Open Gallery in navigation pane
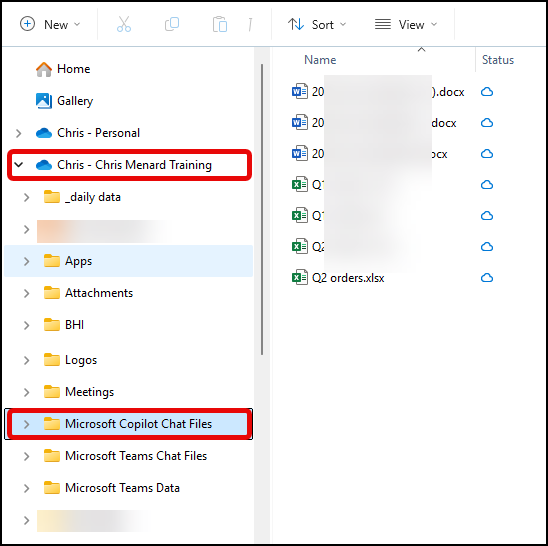Screen dimensions: 548x546 75,101
